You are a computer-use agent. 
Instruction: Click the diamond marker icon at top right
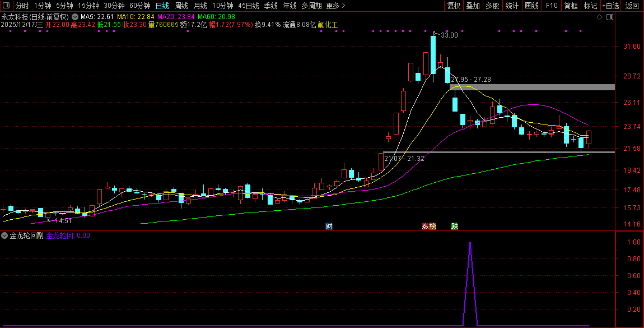pos(600,17)
